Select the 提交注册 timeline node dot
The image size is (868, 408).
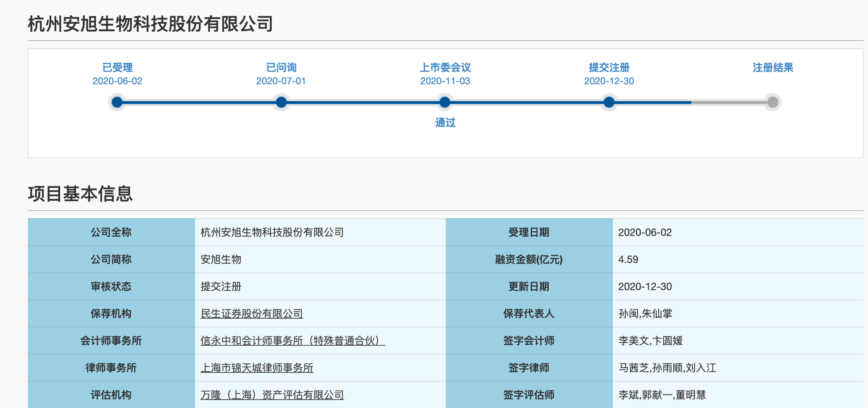(609, 102)
